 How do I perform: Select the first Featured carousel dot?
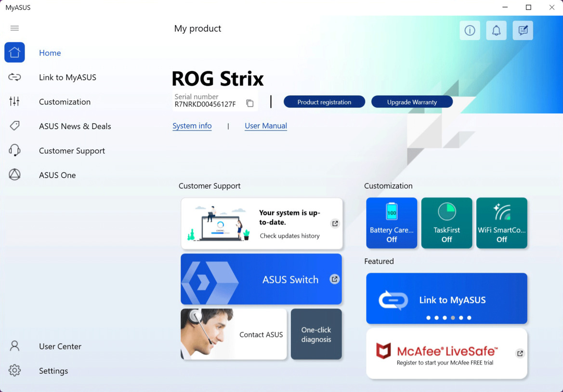(428, 318)
